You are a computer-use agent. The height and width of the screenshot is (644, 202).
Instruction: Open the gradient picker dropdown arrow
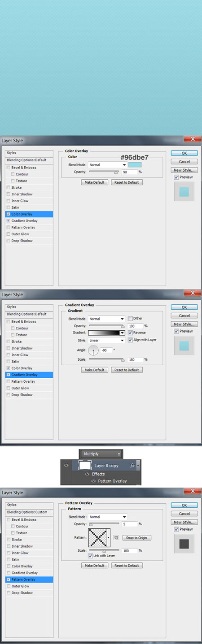pos(123,333)
